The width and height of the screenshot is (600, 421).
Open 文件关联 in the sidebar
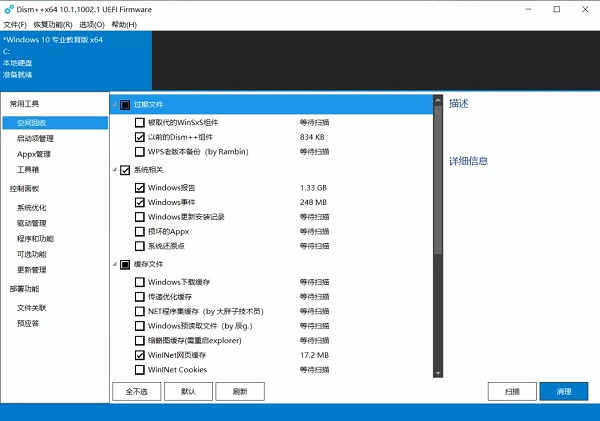31,308
